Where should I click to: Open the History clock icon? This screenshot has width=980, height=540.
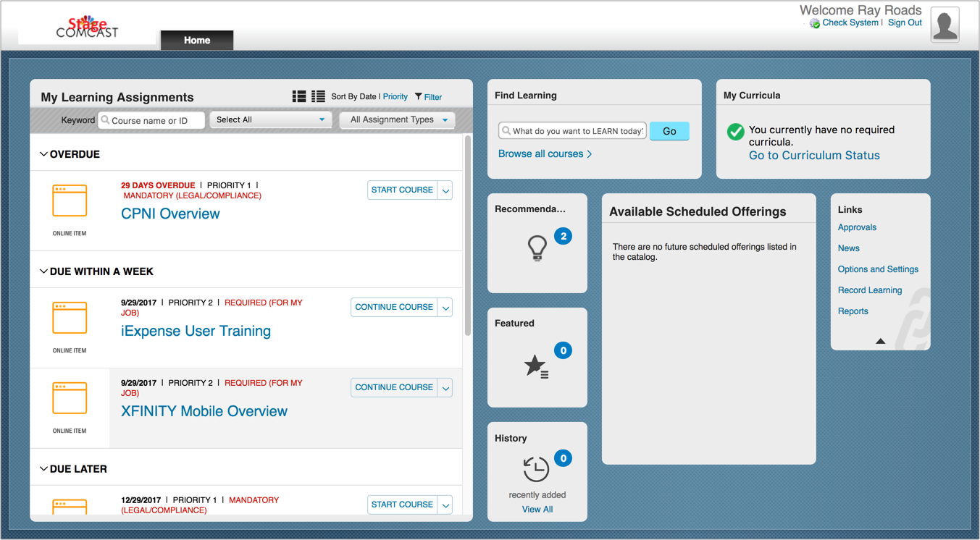point(536,469)
